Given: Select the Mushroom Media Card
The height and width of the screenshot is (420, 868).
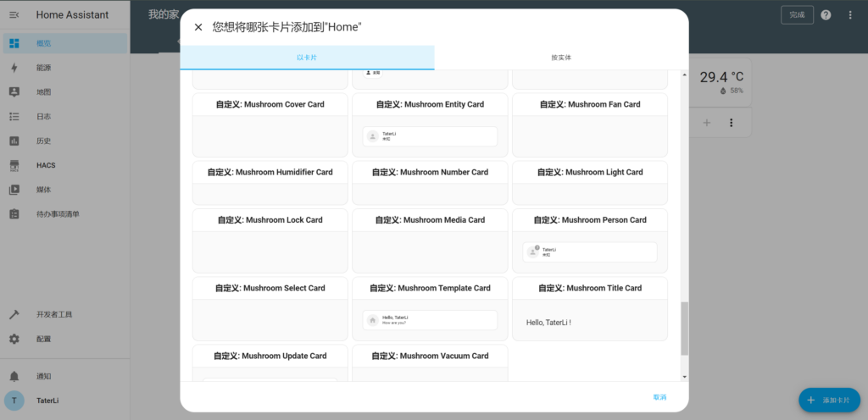Looking at the screenshot, I should point(430,241).
